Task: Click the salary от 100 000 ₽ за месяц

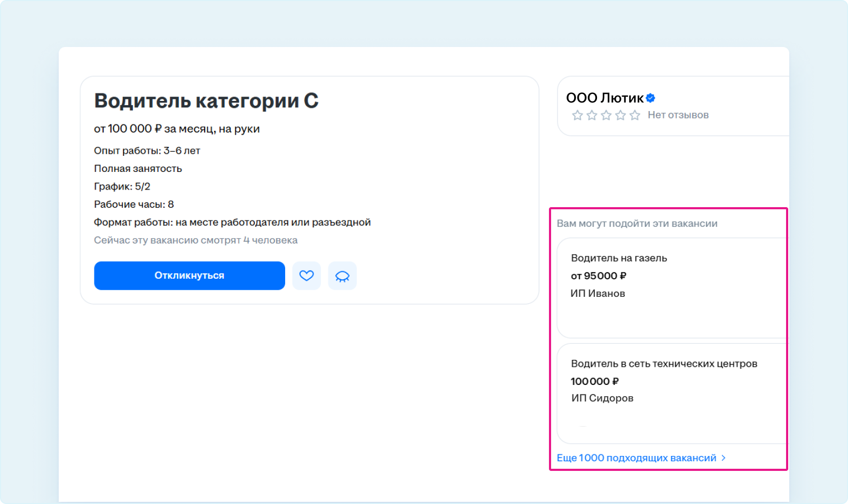Action: point(177,129)
